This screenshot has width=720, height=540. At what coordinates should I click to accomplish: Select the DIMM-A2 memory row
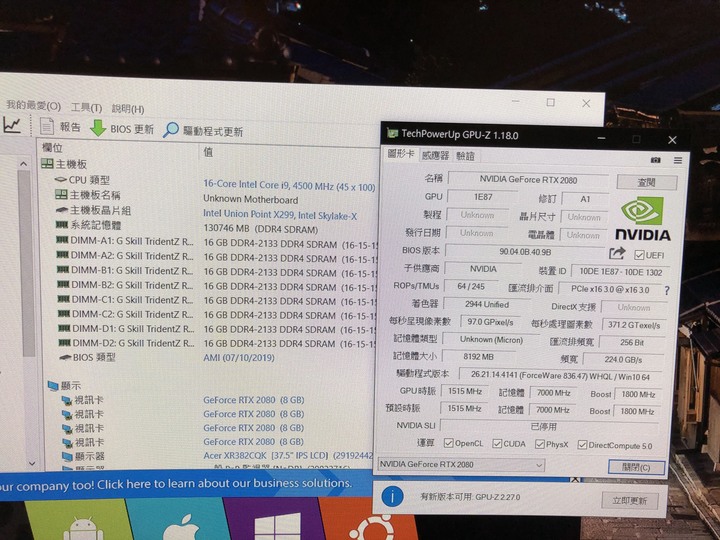click(125, 255)
